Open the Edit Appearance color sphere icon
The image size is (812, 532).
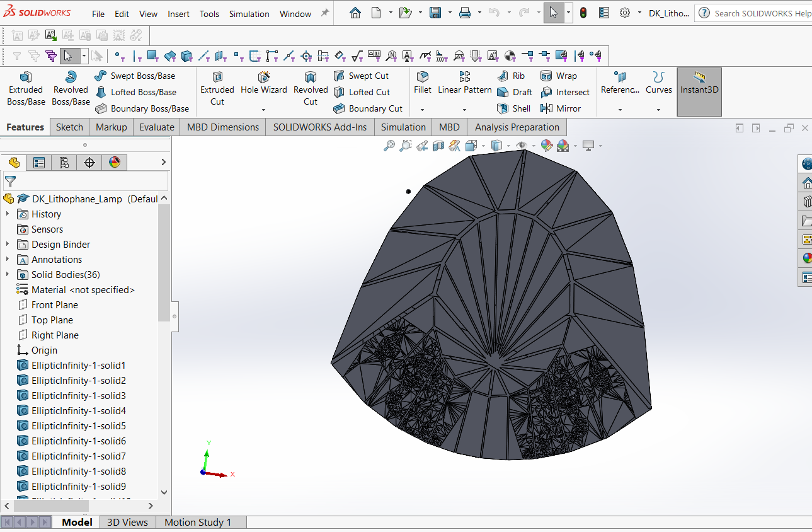click(x=546, y=146)
